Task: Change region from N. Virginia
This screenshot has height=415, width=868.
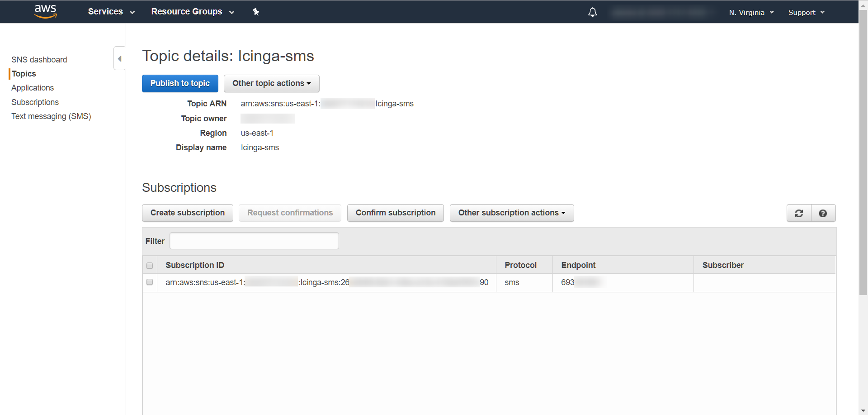Action: point(751,13)
